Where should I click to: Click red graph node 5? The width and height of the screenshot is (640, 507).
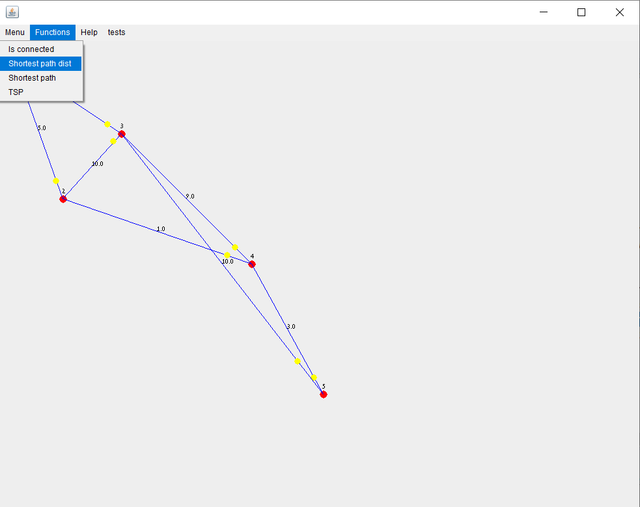(x=323, y=394)
